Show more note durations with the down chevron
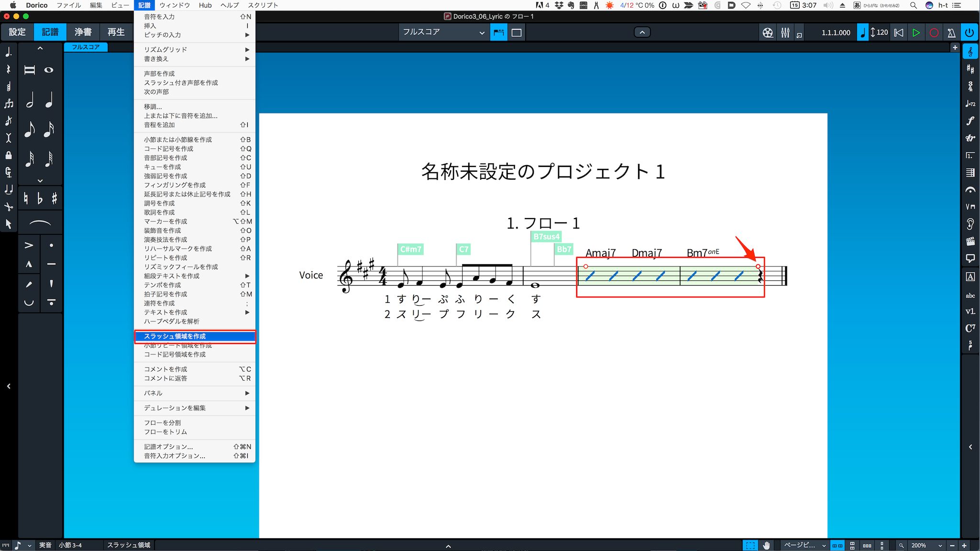Image resolution: width=980 pixels, height=551 pixels. [40, 181]
